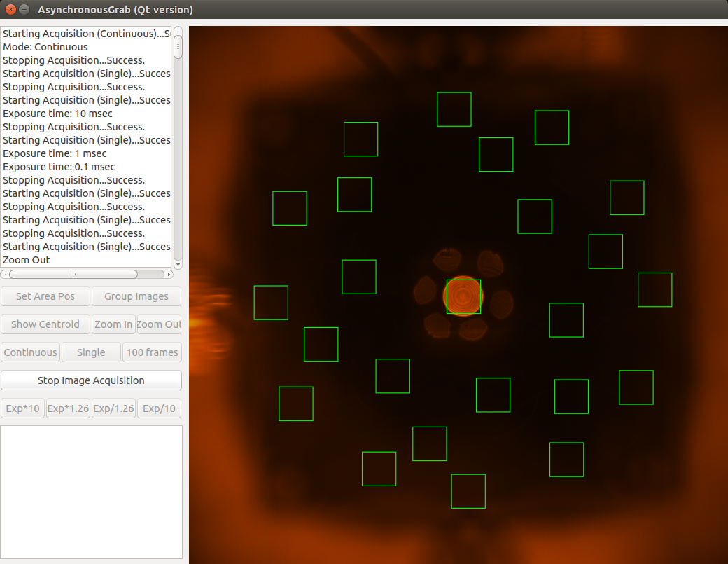Reduce exposure with Exp/1.26

(113, 408)
